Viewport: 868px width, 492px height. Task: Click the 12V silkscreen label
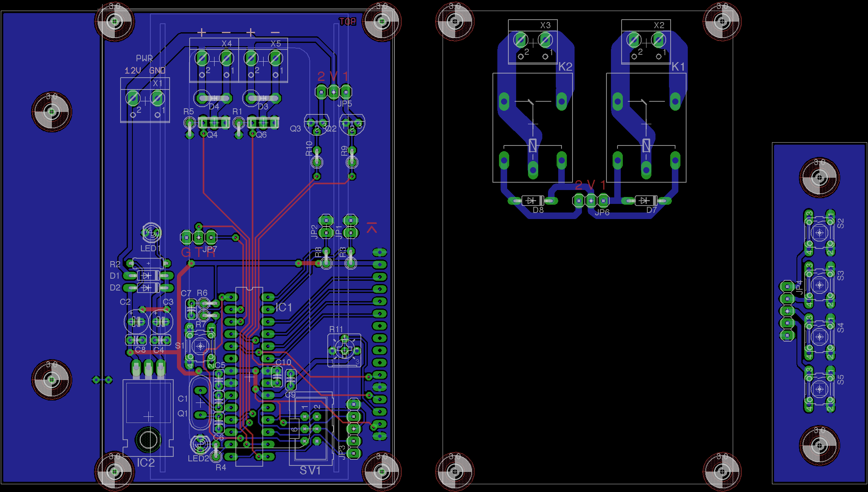[x=132, y=70]
